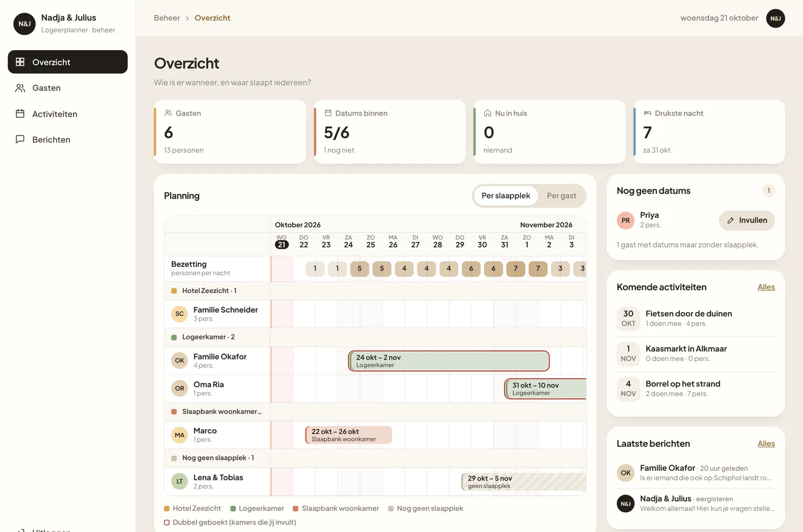The image size is (803, 532).
Task: Click Priya's PR avatar
Action: point(625,220)
